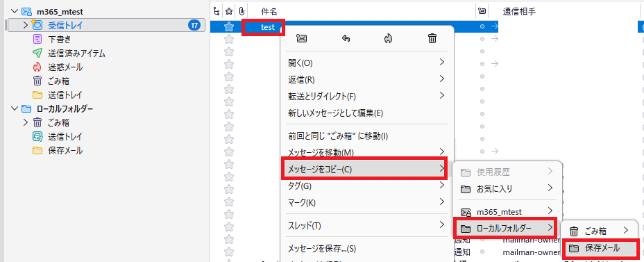Open the 返信(R) submenu
Image resolution: width=644 pixels, height=262 pixels.
[x=367, y=79]
